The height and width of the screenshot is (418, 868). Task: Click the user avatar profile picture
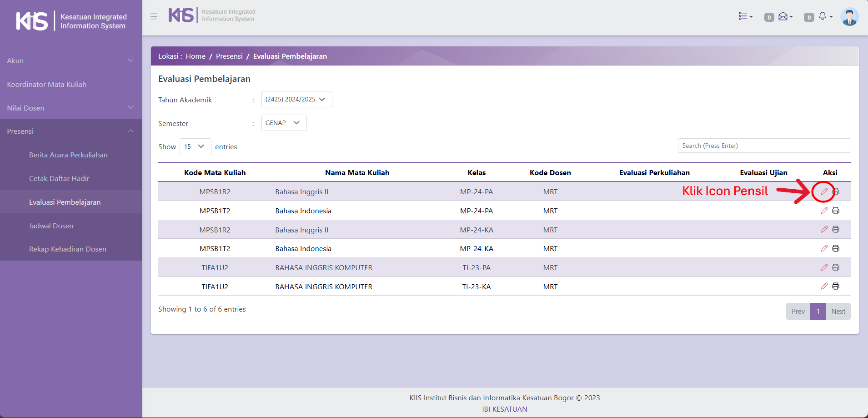point(849,17)
